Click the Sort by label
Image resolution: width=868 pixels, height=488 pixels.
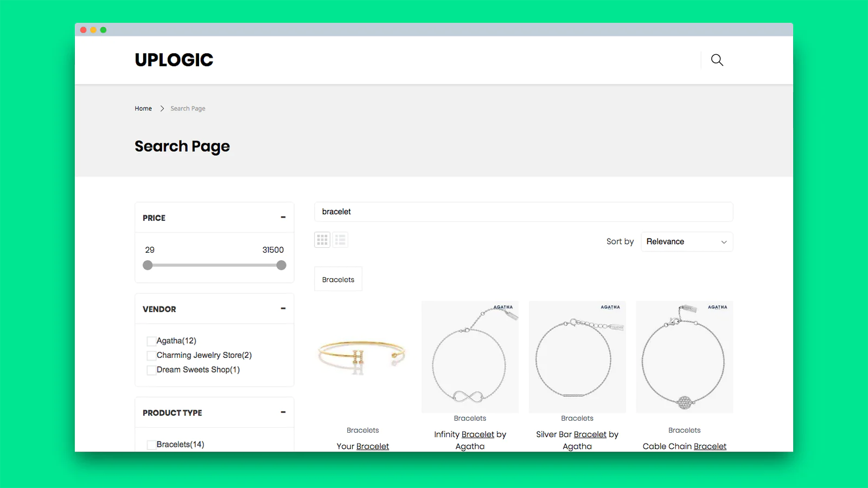click(620, 242)
